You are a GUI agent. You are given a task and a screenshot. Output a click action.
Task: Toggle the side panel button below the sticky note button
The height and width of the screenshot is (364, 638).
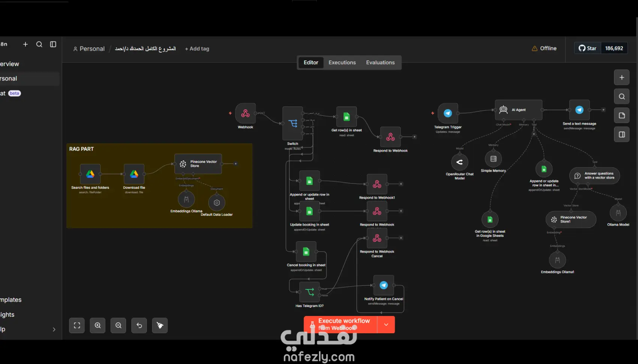(x=622, y=134)
